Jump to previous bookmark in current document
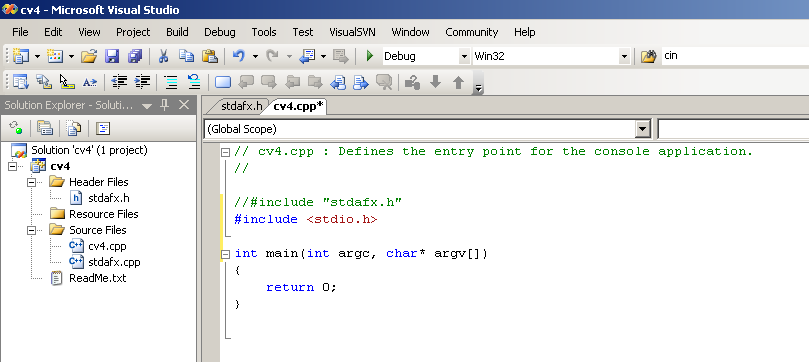This screenshot has width=809, height=362. 339,82
